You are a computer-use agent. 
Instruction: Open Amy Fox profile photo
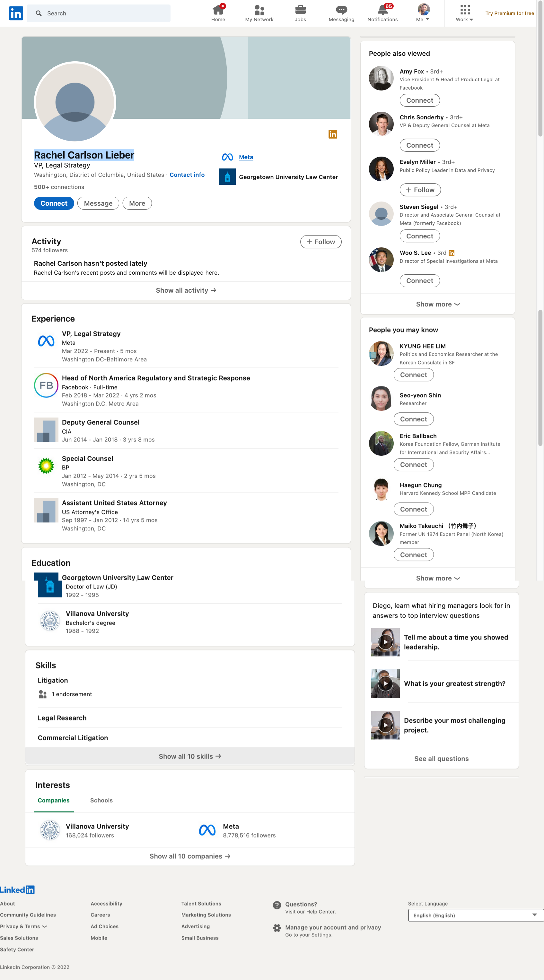pyautogui.click(x=381, y=78)
